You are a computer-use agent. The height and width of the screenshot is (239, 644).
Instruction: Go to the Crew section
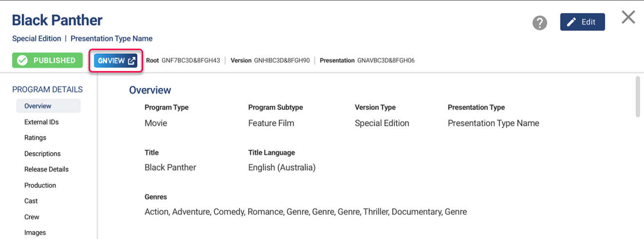pos(32,217)
